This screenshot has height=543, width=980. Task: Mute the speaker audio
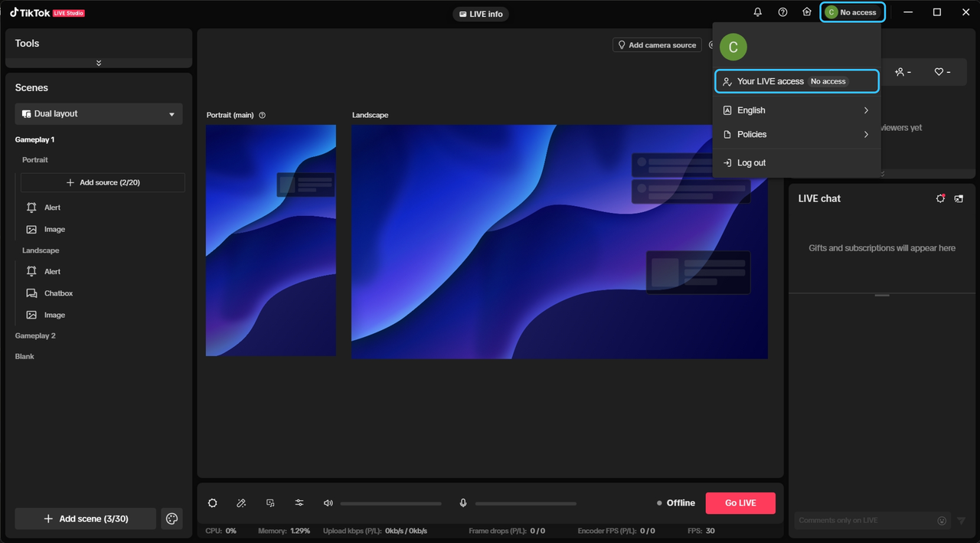tap(328, 503)
